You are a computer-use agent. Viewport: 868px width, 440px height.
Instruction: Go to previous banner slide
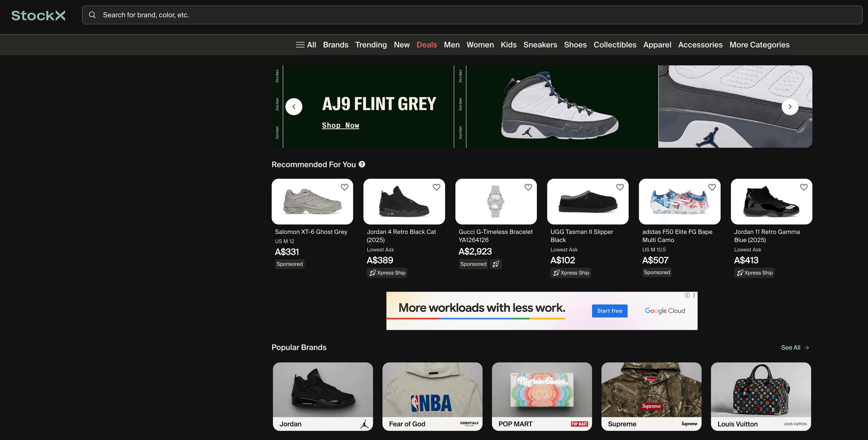click(x=294, y=107)
